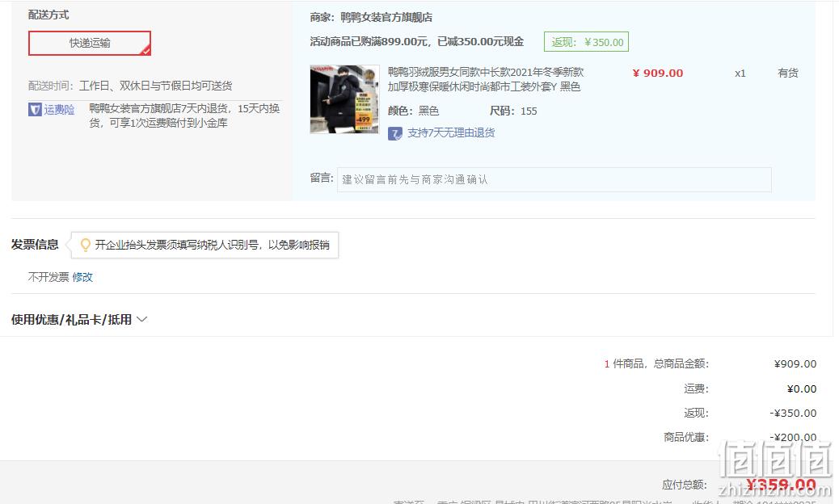Click the lightbulb tip icon by 发票信息

click(x=85, y=245)
